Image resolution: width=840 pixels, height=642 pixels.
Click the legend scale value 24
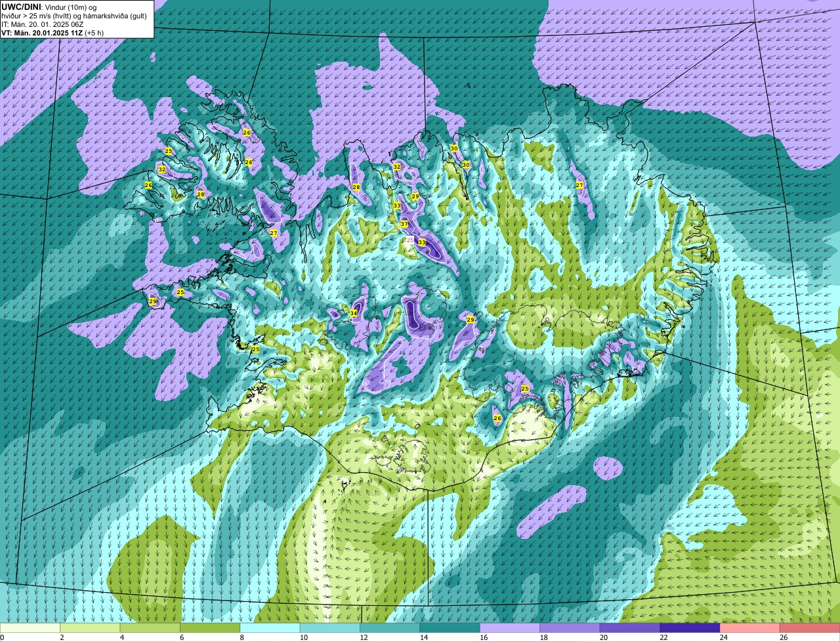(x=724, y=637)
